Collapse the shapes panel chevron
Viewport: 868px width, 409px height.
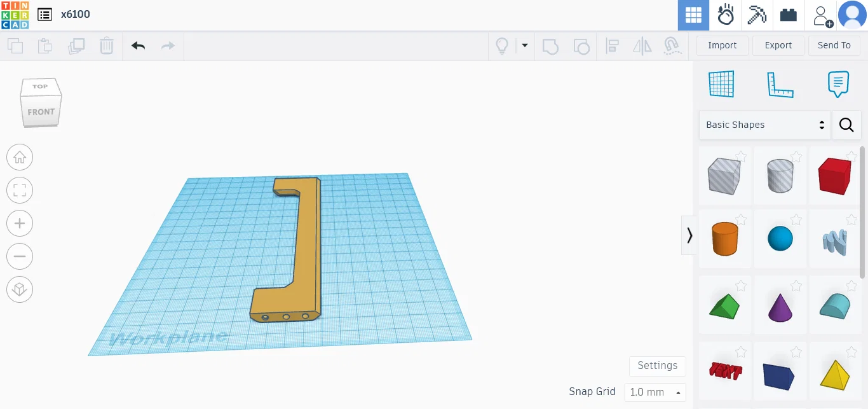(x=689, y=235)
